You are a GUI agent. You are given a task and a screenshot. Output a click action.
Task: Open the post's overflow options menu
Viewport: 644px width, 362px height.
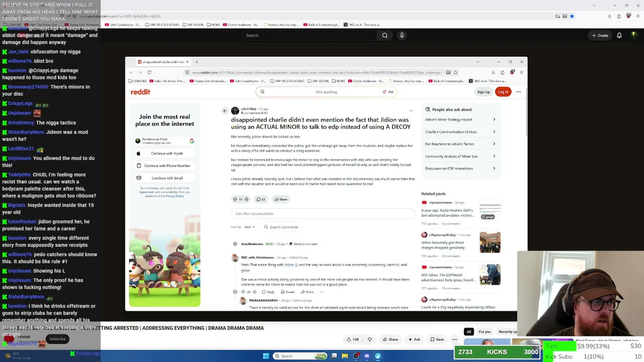[411, 111]
